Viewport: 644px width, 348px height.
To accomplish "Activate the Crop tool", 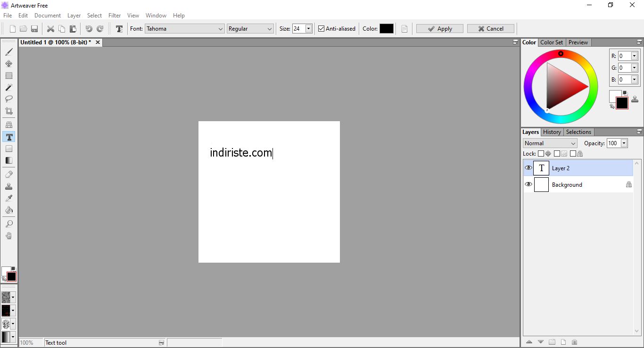I will tap(9, 111).
